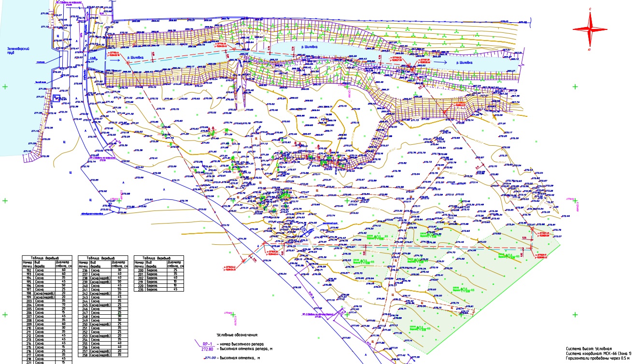Select tree table row 242 Сосна(мертв.)
Image resolution: width=635 pixels, height=364 pixels.
point(103,294)
